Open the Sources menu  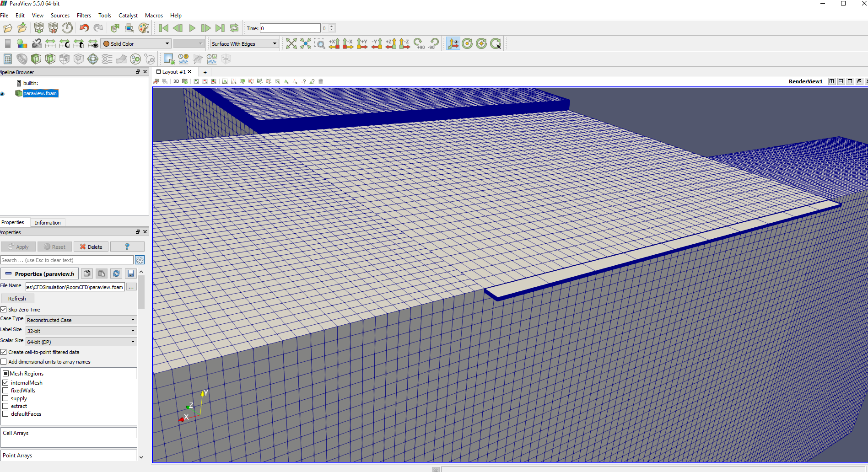pos(60,16)
